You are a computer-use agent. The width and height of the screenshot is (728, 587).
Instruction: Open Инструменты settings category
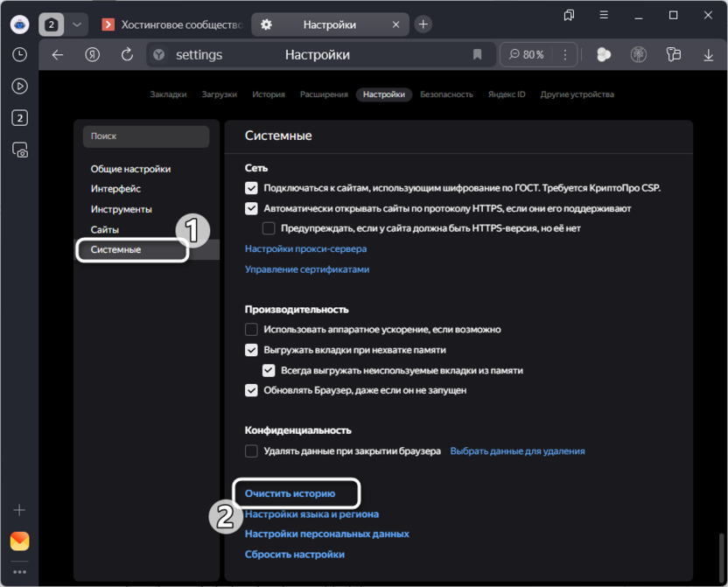121,209
